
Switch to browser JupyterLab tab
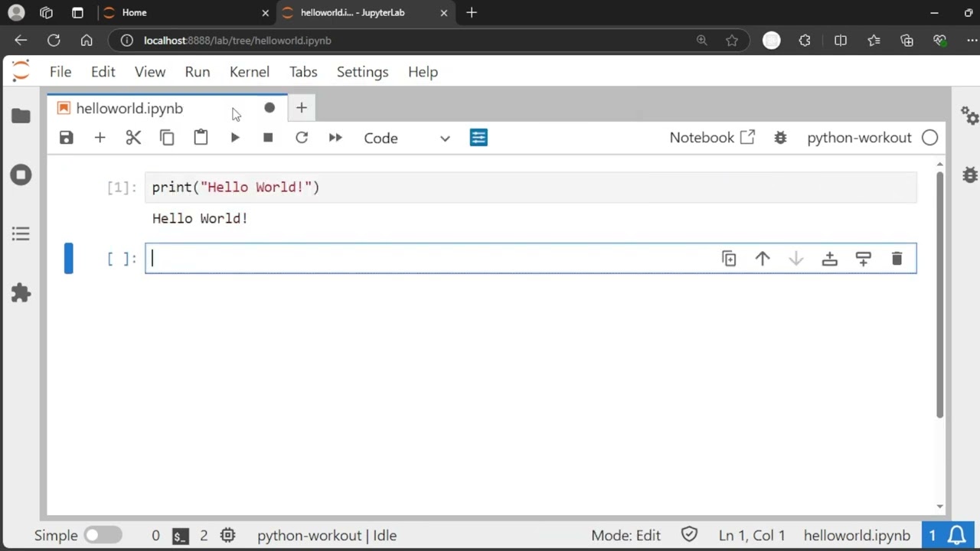pos(366,12)
